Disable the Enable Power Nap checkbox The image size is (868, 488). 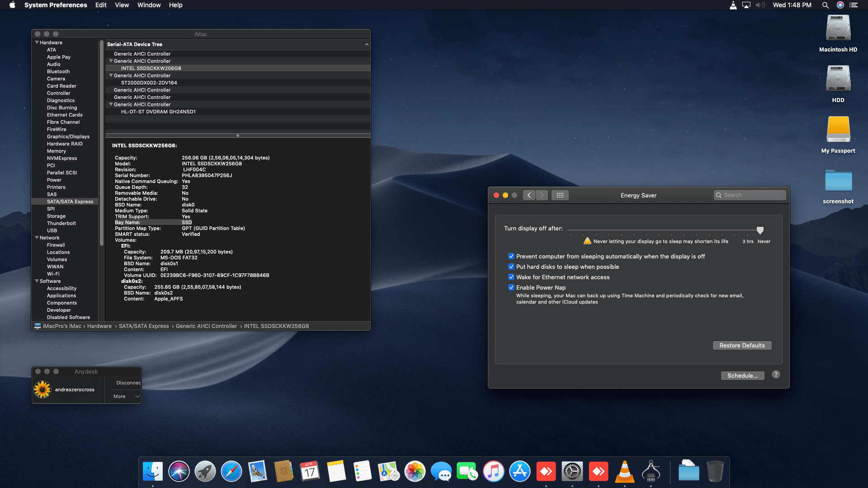pyautogui.click(x=511, y=287)
